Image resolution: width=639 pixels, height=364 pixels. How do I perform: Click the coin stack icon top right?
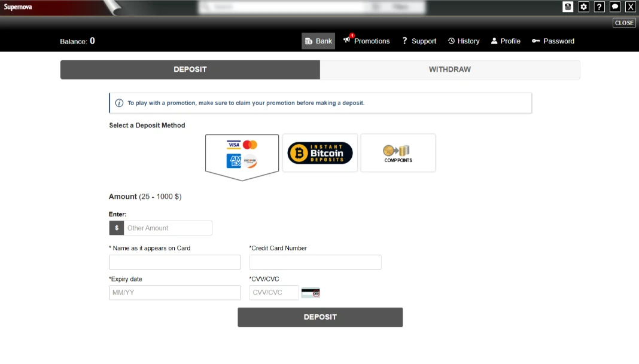[x=568, y=7]
